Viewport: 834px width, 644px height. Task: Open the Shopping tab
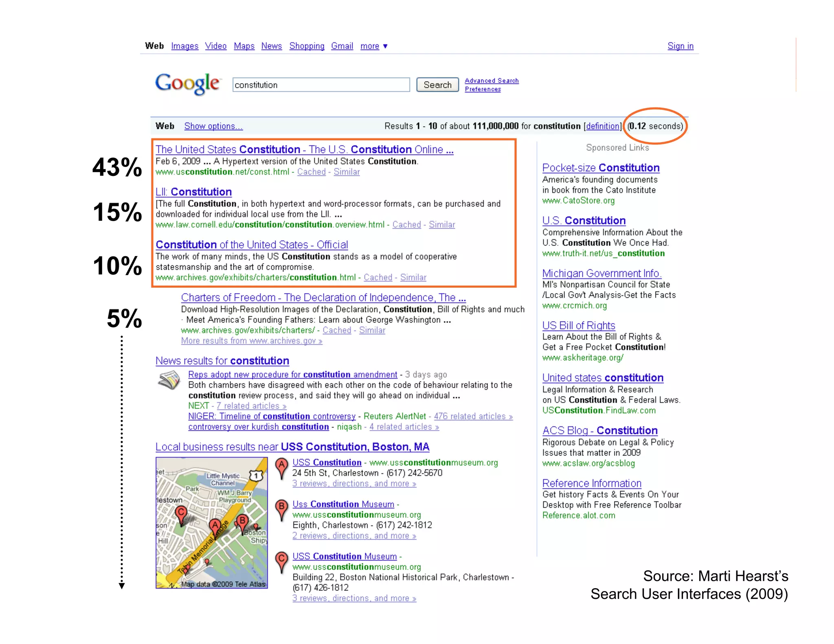(307, 46)
